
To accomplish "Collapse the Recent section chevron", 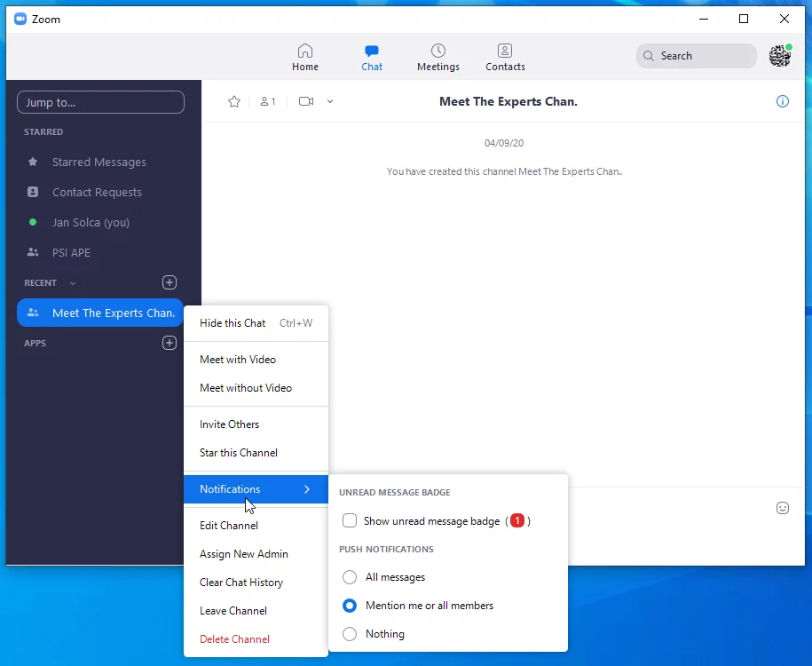I will pos(73,283).
